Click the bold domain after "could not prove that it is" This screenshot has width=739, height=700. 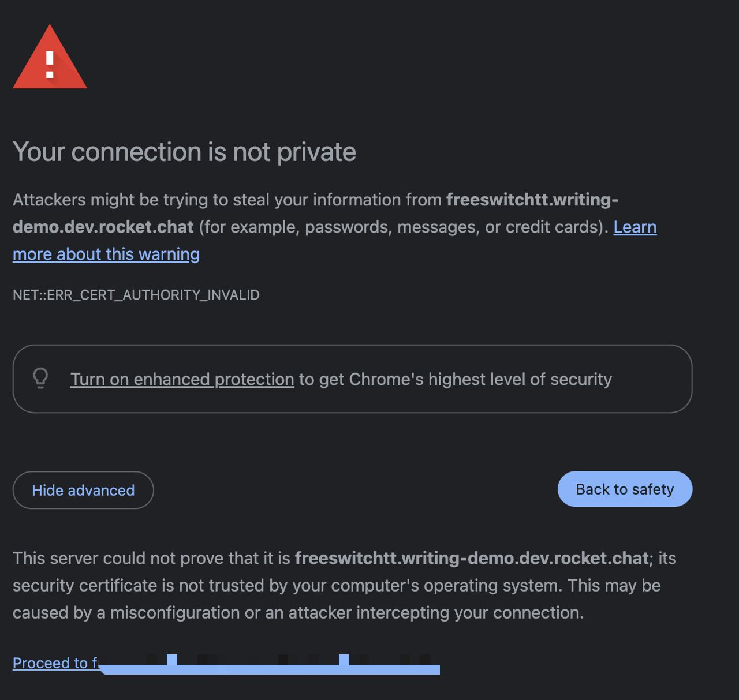pyautogui.click(x=472, y=558)
